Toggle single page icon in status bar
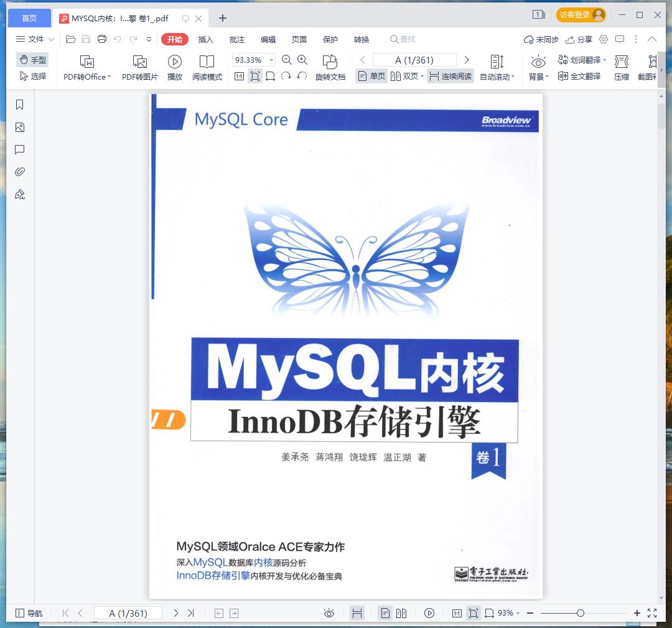Image resolution: width=672 pixels, height=628 pixels. [x=385, y=614]
